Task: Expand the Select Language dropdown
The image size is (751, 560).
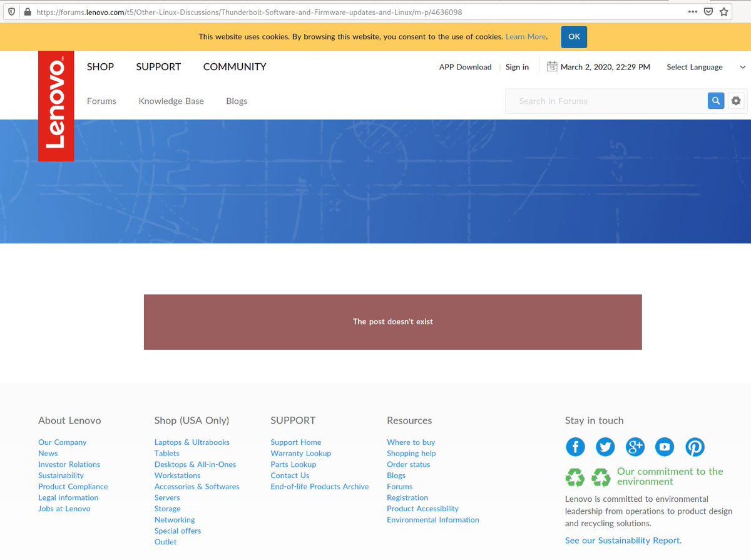Action: pyautogui.click(x=706, y=67)
